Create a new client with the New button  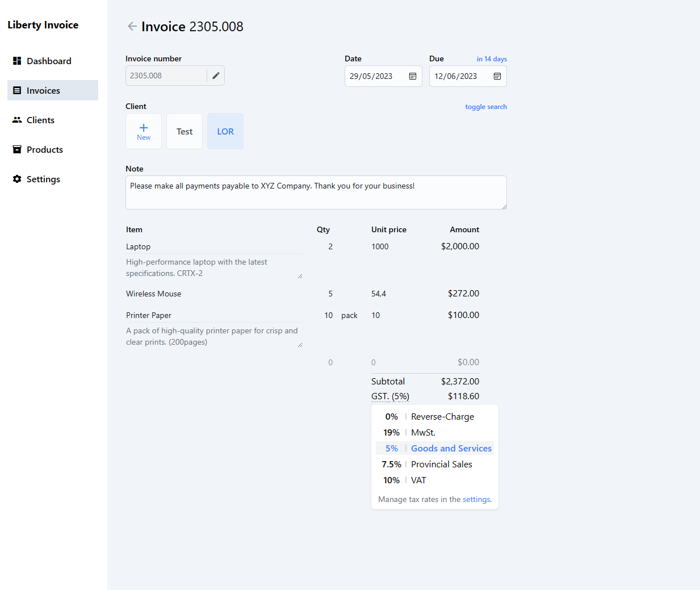(143, 131)
